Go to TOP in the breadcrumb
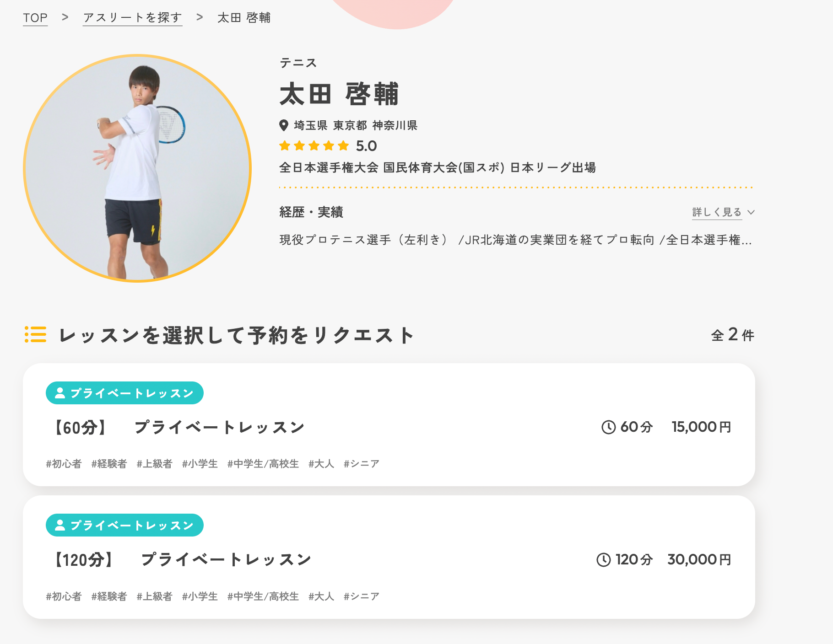This screenshot has height=644, width=833. (x=35, y=18)
